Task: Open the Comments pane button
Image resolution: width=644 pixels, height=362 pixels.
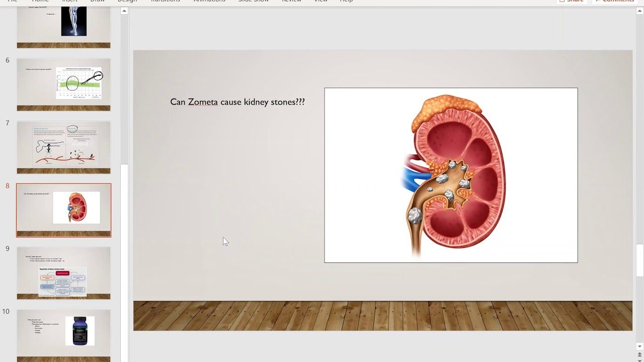Action: pyautogui.click(x=614, y=1)
